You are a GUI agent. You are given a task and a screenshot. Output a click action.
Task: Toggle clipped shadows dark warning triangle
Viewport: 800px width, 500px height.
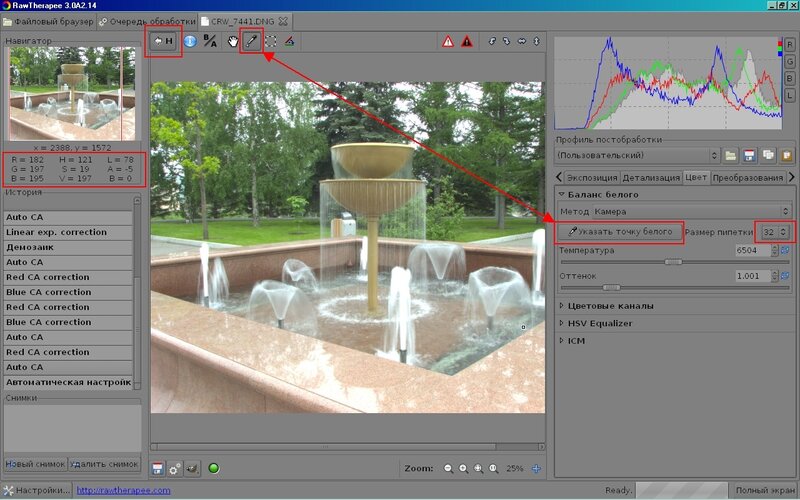[467, 41]
